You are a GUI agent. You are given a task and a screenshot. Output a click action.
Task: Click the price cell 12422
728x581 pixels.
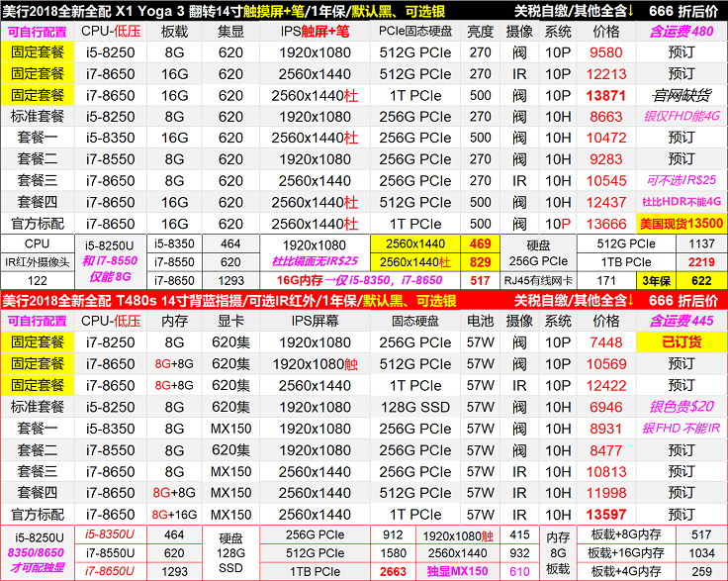click(606, 385)
